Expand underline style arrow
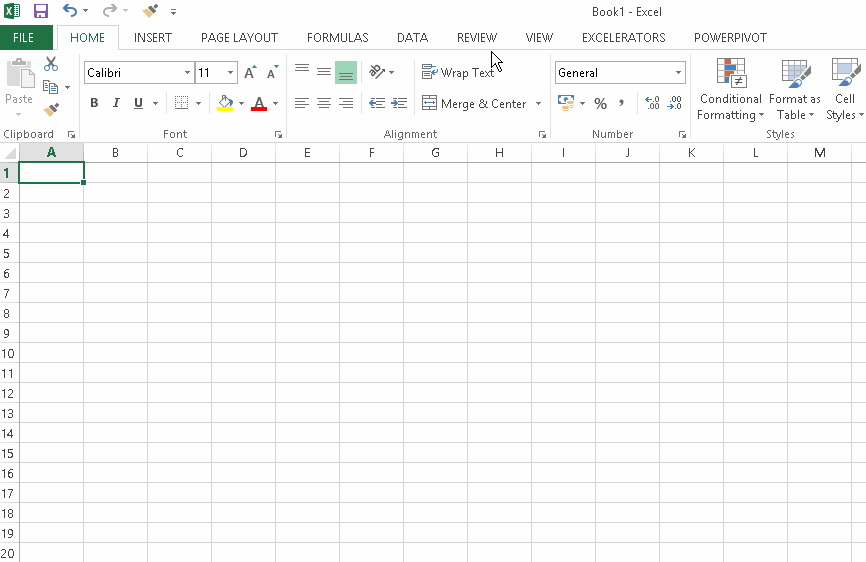Screen dimensions: 866x562 click(x=155, y=103)
